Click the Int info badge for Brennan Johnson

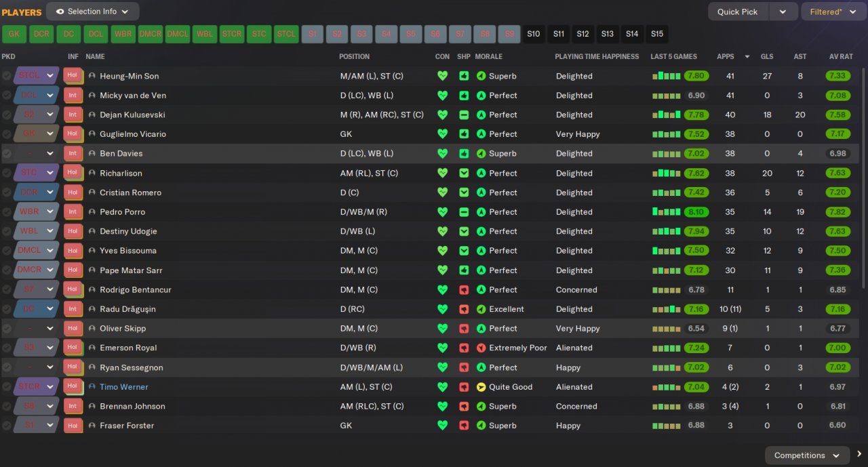point(73,407)
